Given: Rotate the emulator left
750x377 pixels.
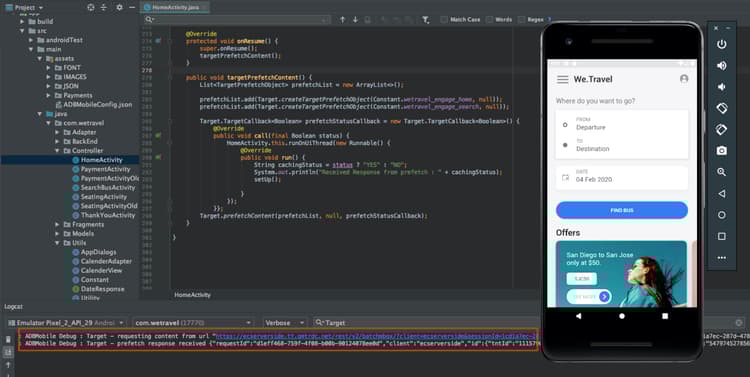Looking at the screenshot, I should [721, 108].
